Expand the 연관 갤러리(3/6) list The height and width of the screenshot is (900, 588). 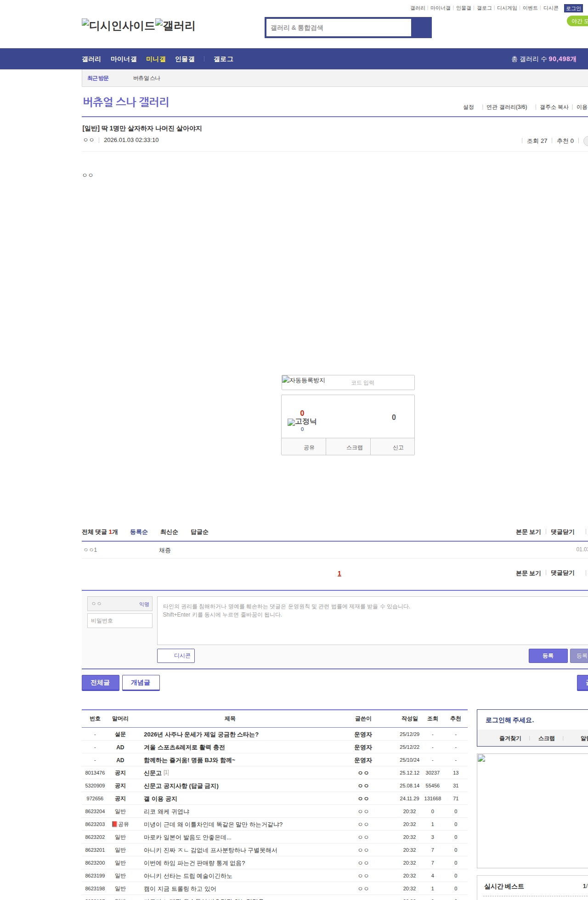click(x=506, y=107)
